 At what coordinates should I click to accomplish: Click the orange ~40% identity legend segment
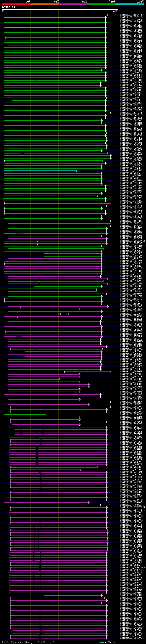[44, 4]
